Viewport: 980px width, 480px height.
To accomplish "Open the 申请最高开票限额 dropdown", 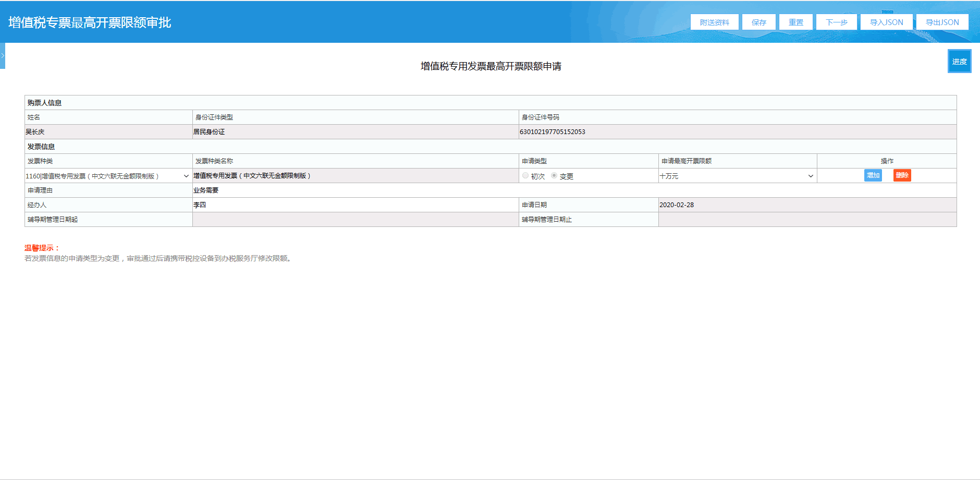I will coord(737,176).
